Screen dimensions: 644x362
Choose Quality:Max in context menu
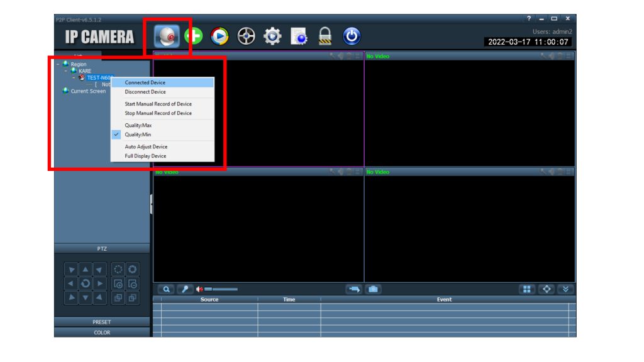[x=138, y=125]
